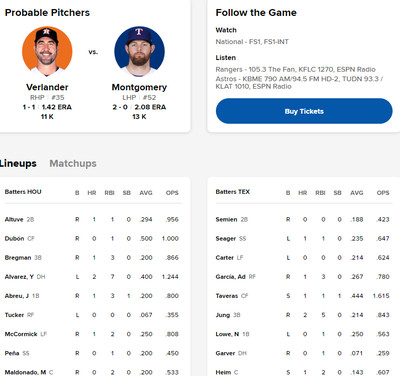Open Verlander's player name link
Viewport: 400px width, 376px height.
point(47,87)
